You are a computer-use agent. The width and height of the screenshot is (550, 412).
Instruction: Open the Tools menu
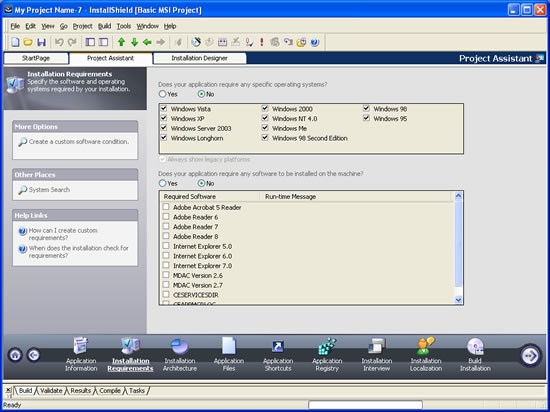pos(124,26)
